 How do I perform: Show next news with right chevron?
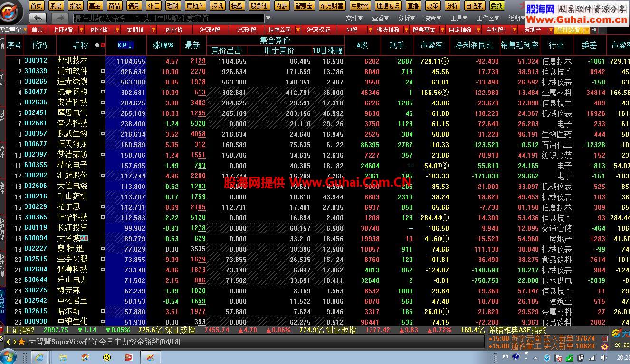[x=15, y=342]
